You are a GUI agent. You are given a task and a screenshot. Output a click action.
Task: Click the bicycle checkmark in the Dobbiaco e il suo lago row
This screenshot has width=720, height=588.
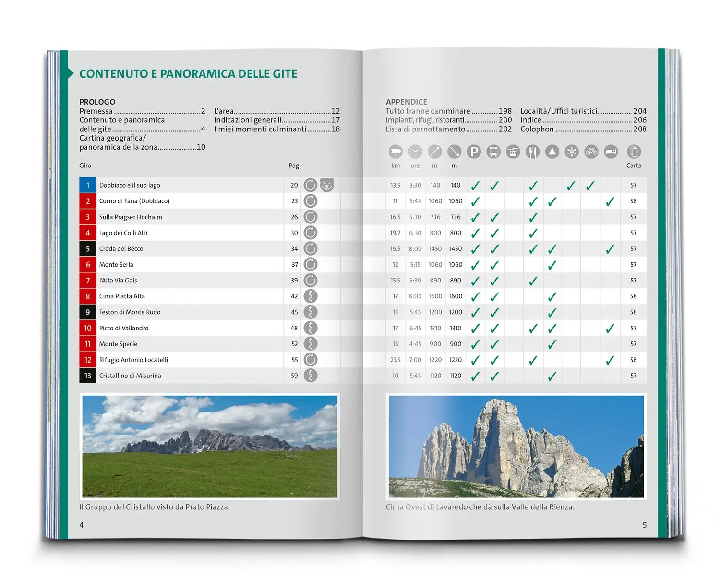click(590, 186)
